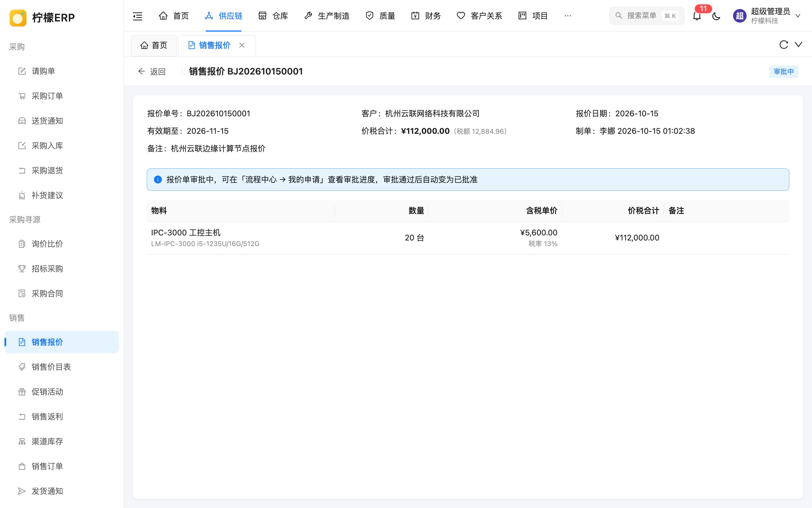Open 补货建议 in sidebar
Image resolution: width=812 pixels, height=508 pixels.
[x=62, y=196]
